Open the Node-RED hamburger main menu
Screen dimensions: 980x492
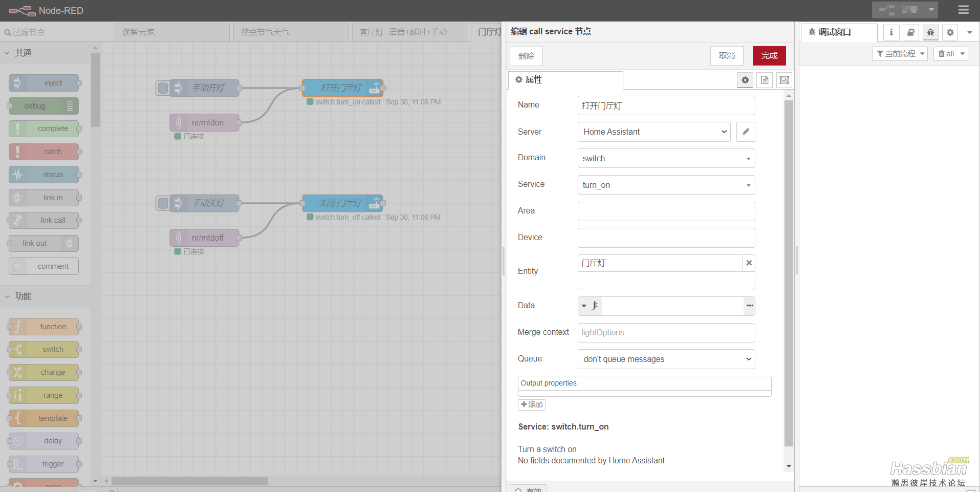[x=963, y=10]
